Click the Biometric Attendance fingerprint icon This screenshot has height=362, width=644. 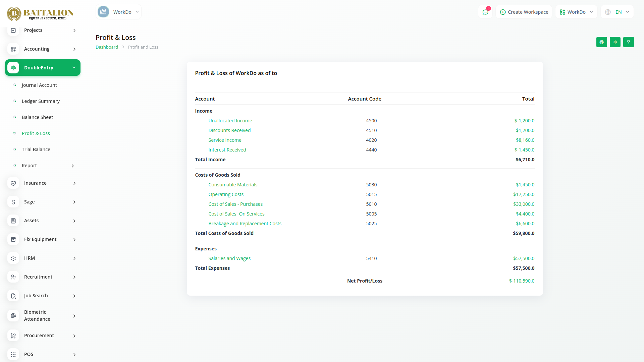click(13, 316)
